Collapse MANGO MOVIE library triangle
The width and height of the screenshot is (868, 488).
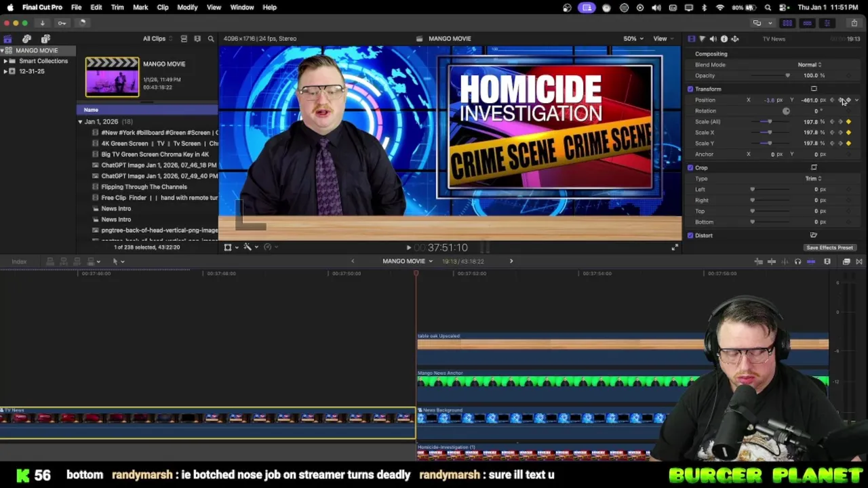(x=3, y=51)
